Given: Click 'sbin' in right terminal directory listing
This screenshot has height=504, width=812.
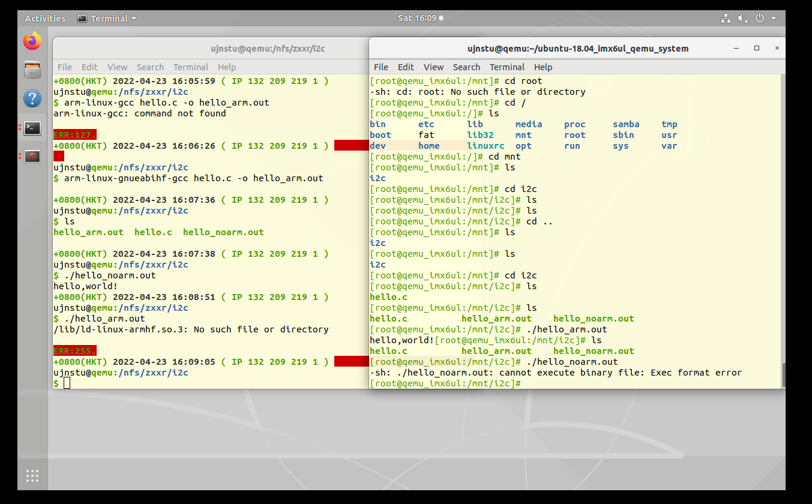Looking at the screenshot, I should (x=624, y=135).
